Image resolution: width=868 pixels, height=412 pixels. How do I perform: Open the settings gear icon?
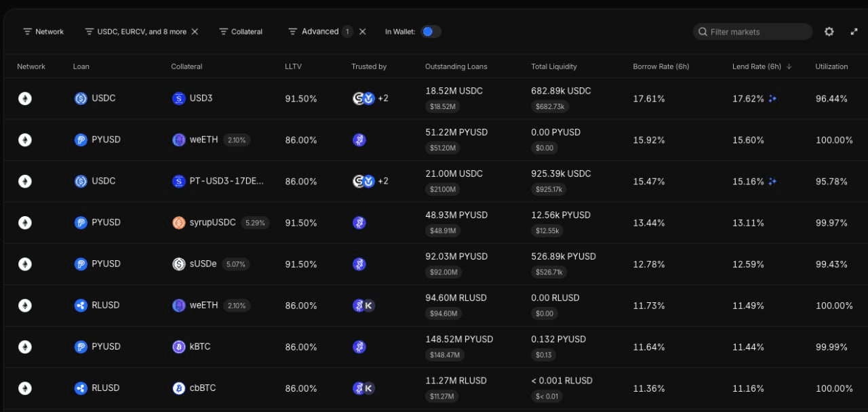click(x=829, y=31)
